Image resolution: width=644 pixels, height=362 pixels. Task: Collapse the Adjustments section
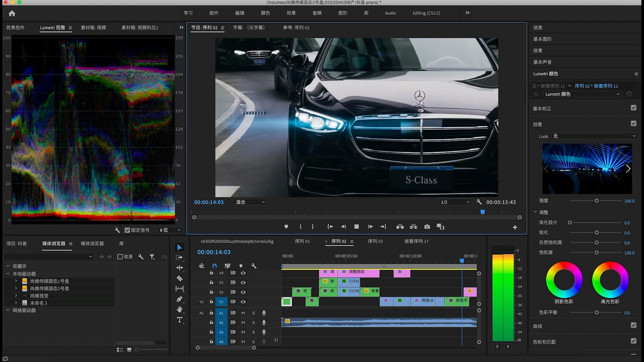click(x=535, y=212)
